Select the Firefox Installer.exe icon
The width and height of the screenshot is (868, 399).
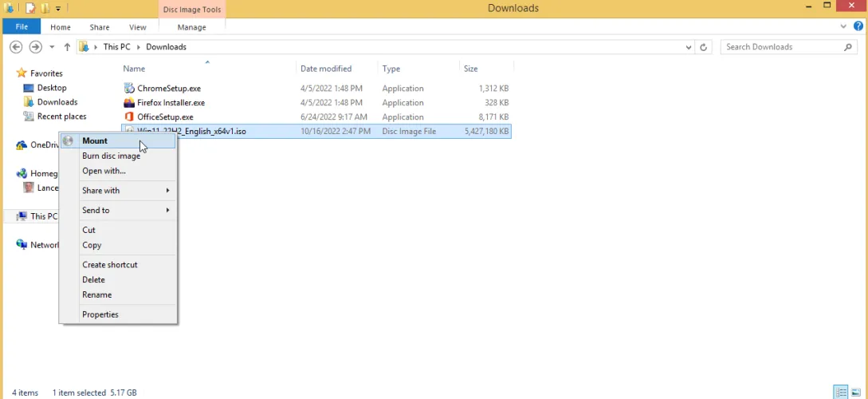click(129, 103)
